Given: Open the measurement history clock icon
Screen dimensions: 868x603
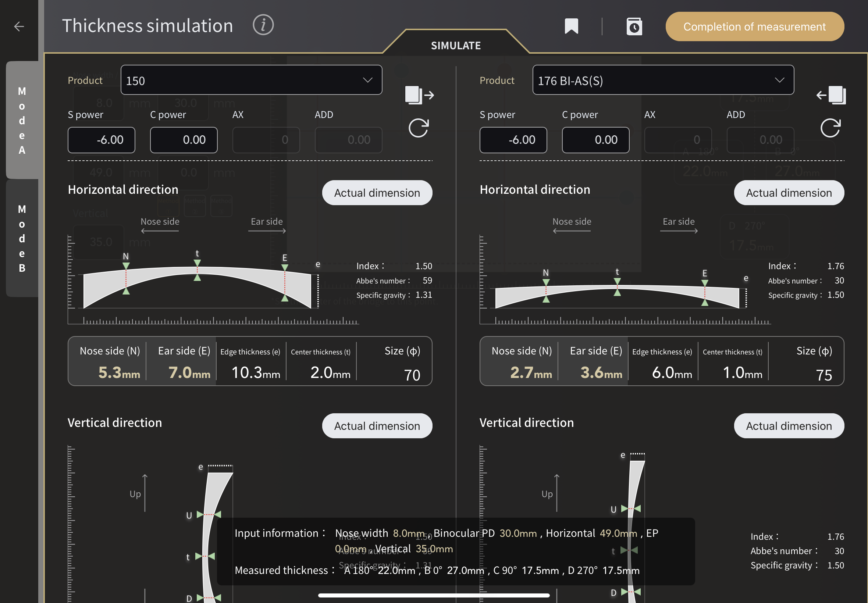Looking at the screenshot, I should [634, 27].
